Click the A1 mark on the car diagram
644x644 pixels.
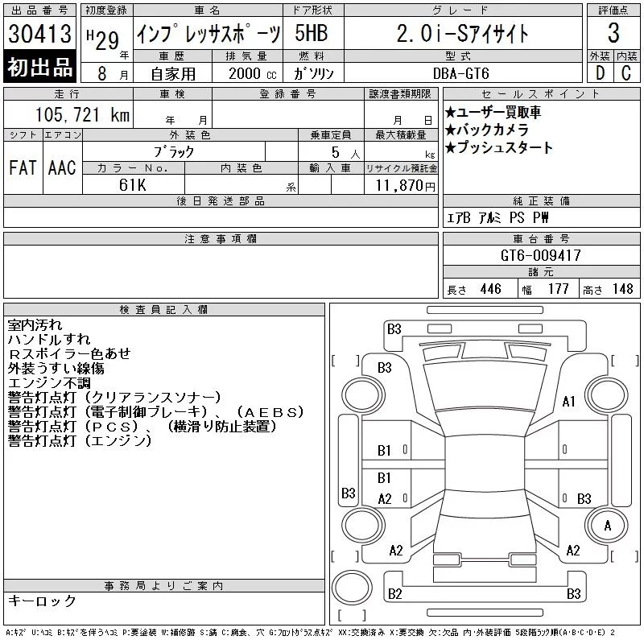(x=569, y=401)
